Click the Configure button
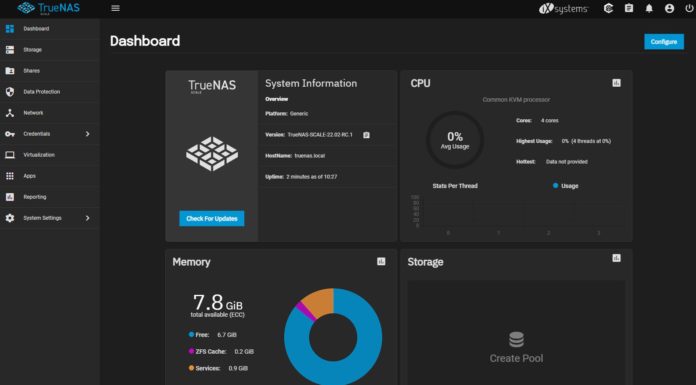This screenshot has height=385, width=696. coord(664,42)
